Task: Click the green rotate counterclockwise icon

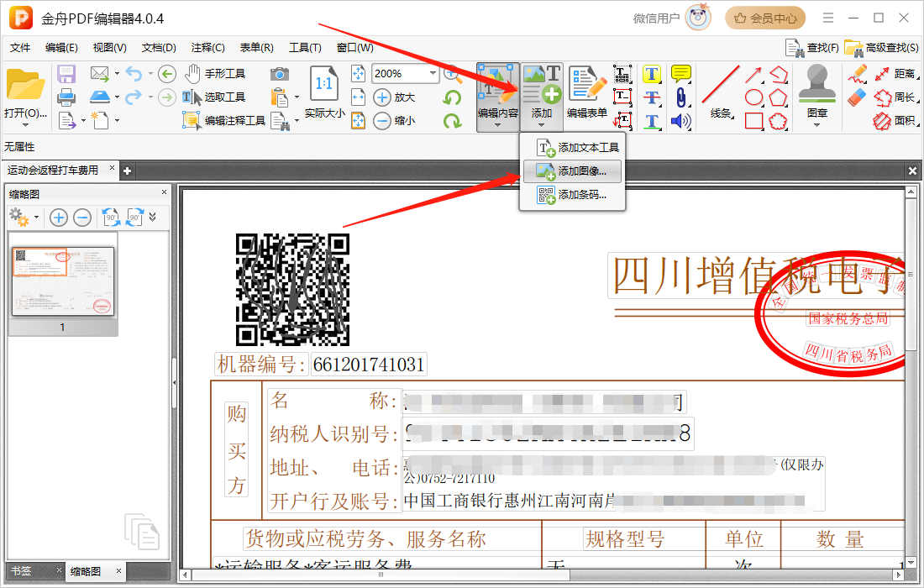Action: click(x=452, y=97)
